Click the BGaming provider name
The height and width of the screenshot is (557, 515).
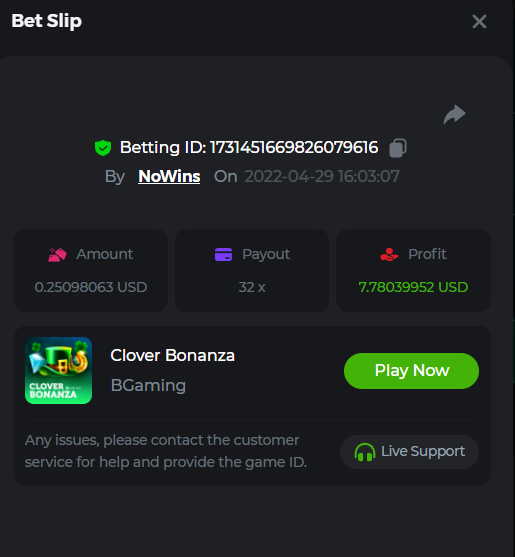148,385
